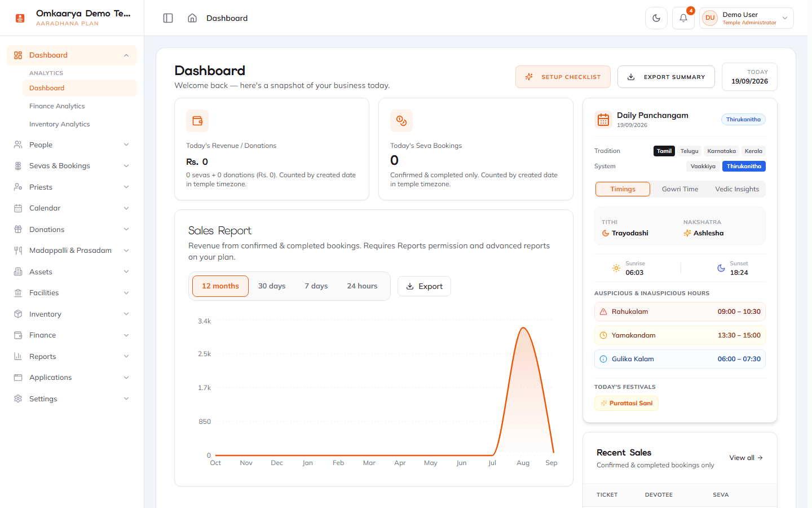Screen dimensions: 812x508
Task: Select the Vaakkiya system option
Action: click(x=703, y=166)
